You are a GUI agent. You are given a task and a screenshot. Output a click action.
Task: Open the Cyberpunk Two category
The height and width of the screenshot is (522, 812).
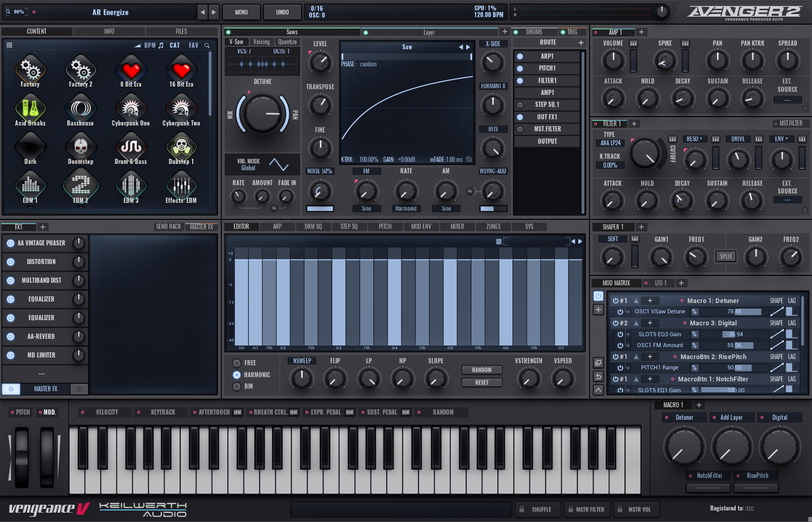(181, 108)
